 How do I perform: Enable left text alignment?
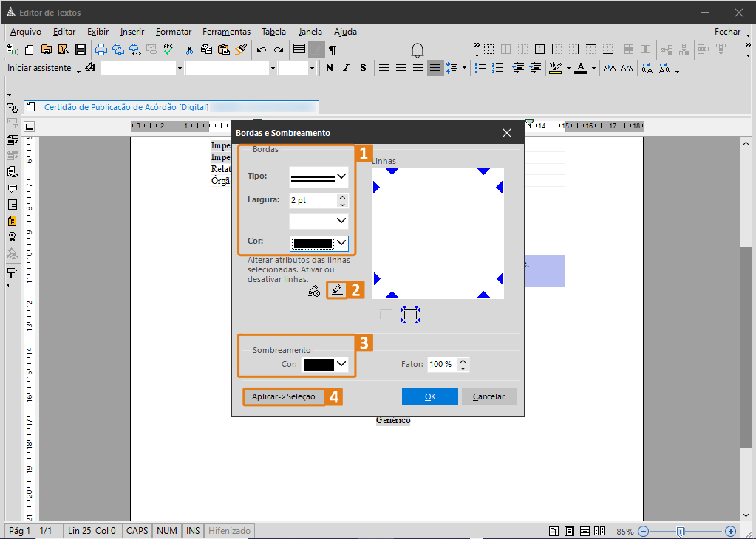click(384, 69)
